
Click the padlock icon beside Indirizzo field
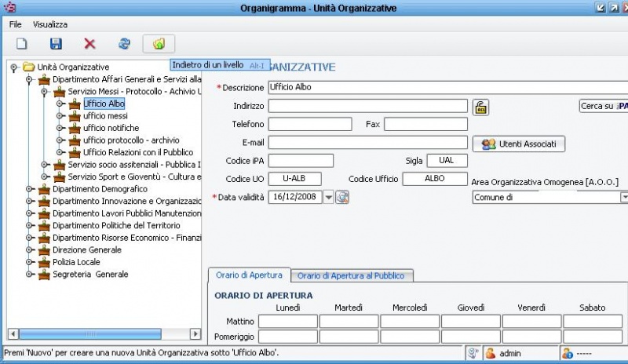(x=480, y=106)
